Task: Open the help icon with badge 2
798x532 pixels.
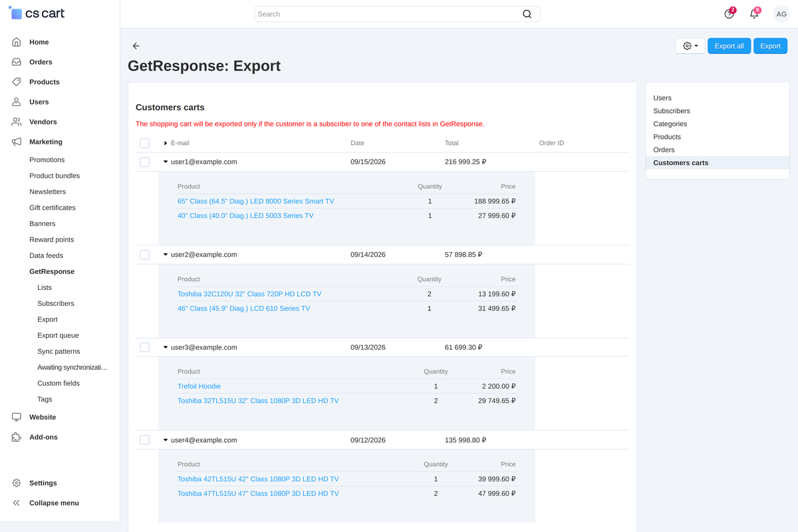Action: pyautogui.click(x=730, y=14)
